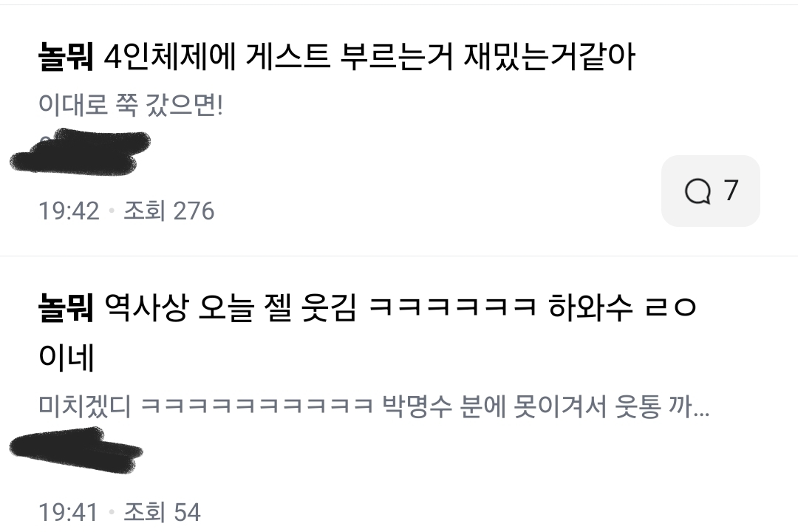This screenshot has height=532, width=798.
Task: Click the comment count number 7
Action: pos(731,191)
